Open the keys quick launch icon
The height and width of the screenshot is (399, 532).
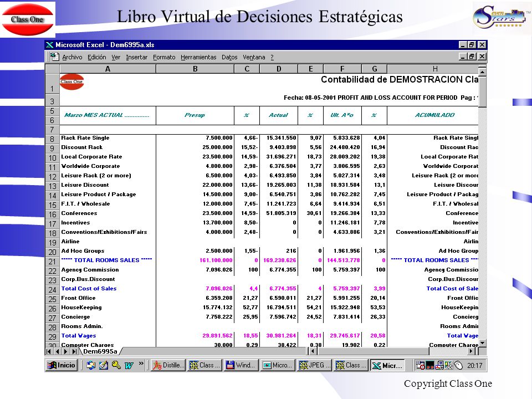click(116, 365)
